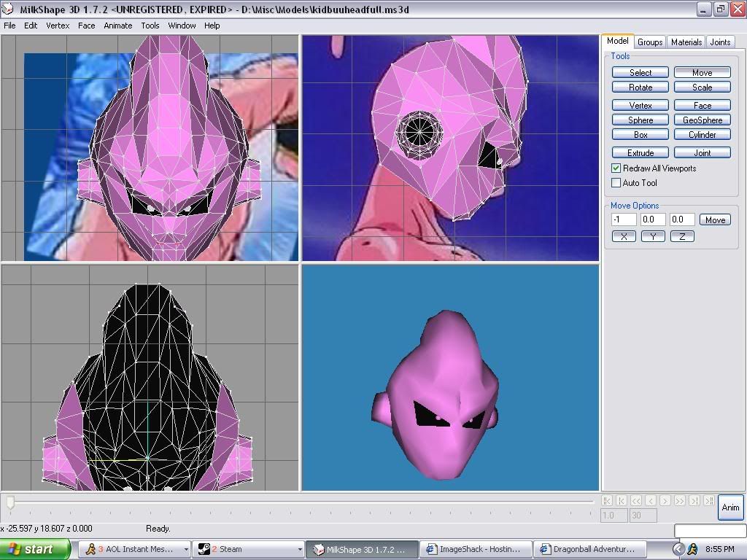Click the 3D perspective viewport with shaded head
Viewport: 747px width, 560px height.
click(x=450, y=378)
